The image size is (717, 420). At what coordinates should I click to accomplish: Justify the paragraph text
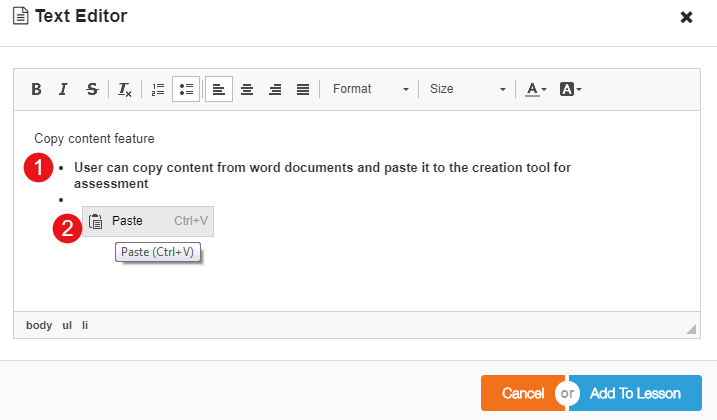(x=303, y=89)
